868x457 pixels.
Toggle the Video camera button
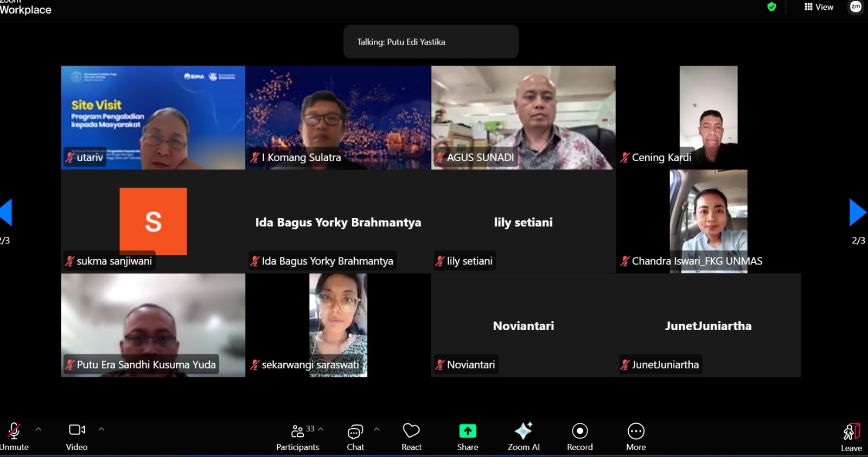pos(77,436)
